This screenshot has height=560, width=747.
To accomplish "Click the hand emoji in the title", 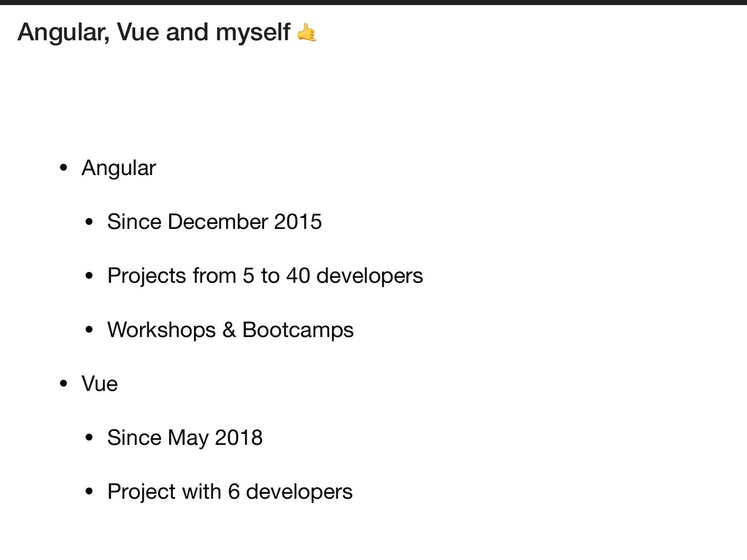I will (306, 33).
